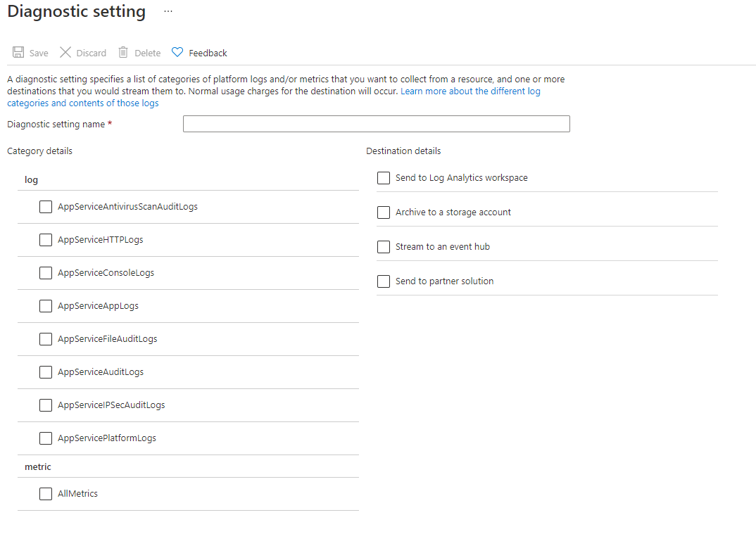This screenshot has height=534, width=756.
Task: Enable AppServiceFileAuditLogs checkbox
Action: pyautogui.click(x=46, y=339)
